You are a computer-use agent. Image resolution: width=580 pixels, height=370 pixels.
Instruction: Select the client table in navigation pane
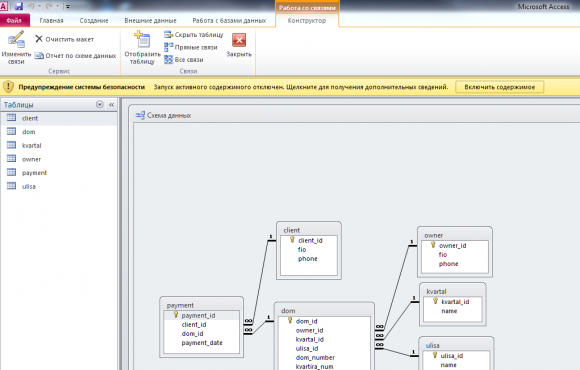tap(58, 118)
